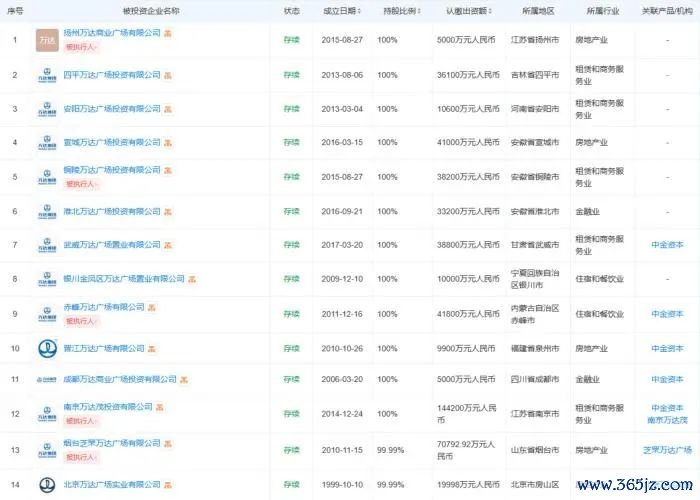Click 被执行人 tag under 赤峰万达广场
This screenshot has height=500, width=700.
(81, 321)
